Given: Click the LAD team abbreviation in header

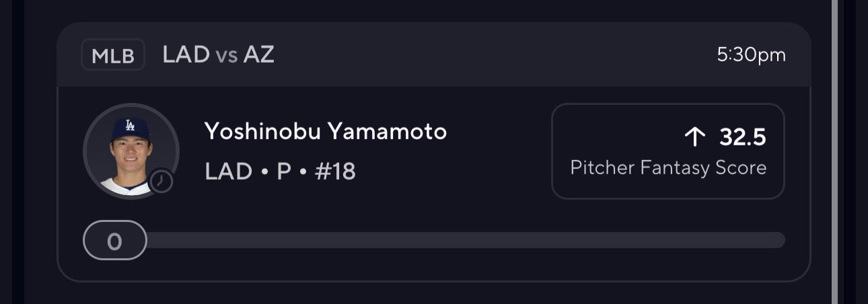Looking at the screenshot, I should [x=186, y=55].
